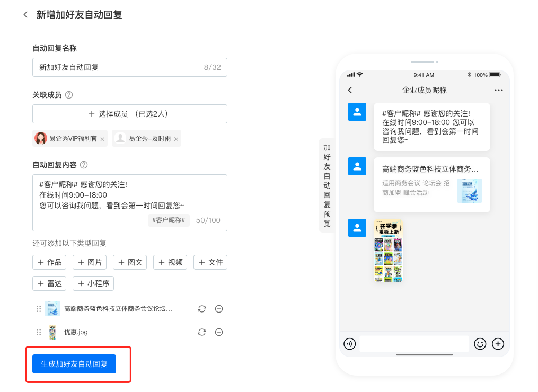Click the 开学季 image thumbnail in preview
The height and width of the screenshot is (392, 538).
pos(388,251)
